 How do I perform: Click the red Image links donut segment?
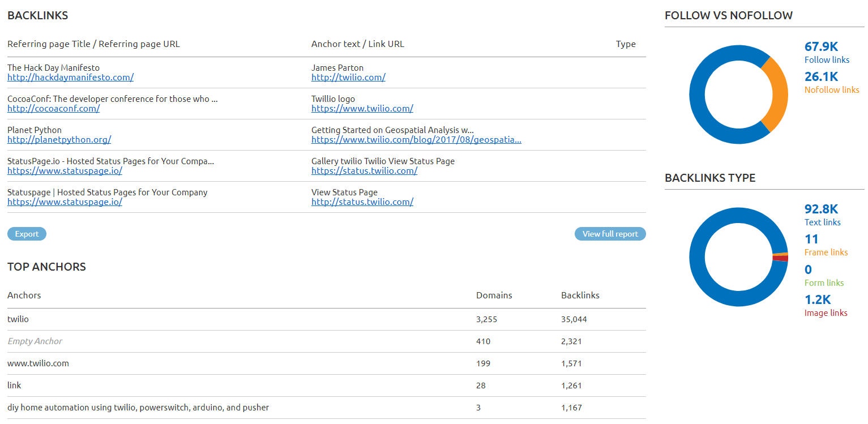[x=780, y=258]
